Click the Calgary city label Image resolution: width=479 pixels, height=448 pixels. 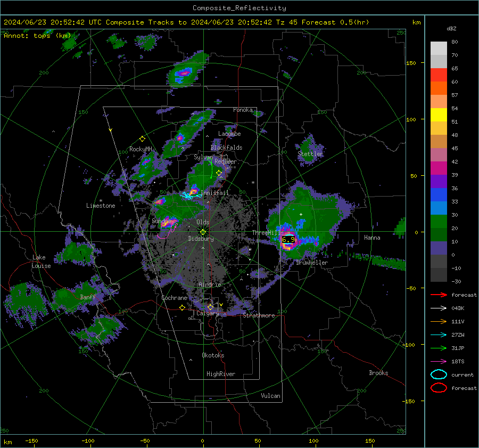[x=208, y=313]
